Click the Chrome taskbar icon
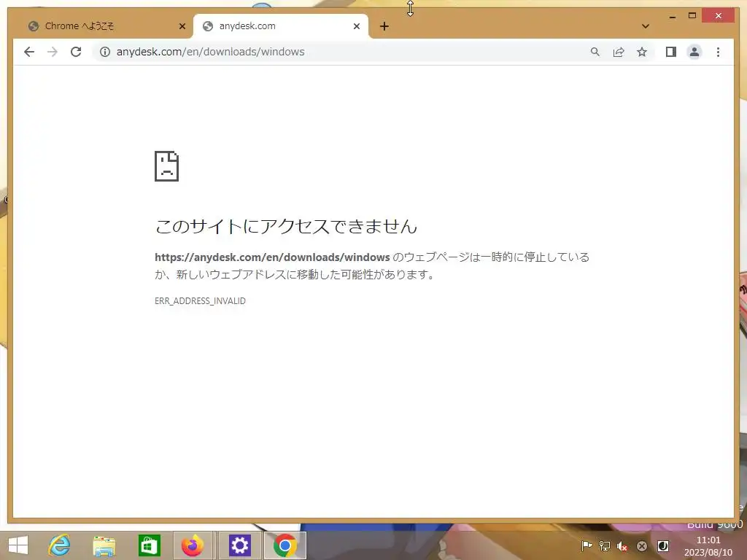This screenshot has height=560, width=747. point(285,545)
